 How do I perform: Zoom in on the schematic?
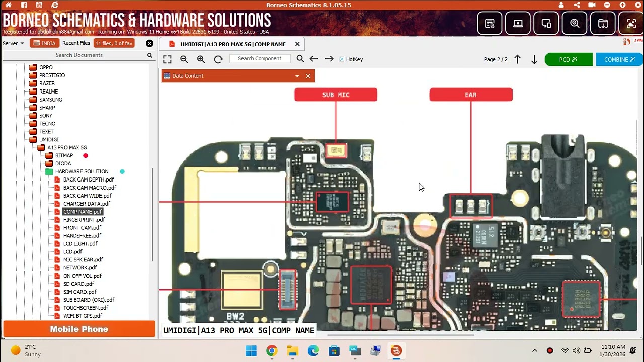pyautogui.click(x=201, y=59)
